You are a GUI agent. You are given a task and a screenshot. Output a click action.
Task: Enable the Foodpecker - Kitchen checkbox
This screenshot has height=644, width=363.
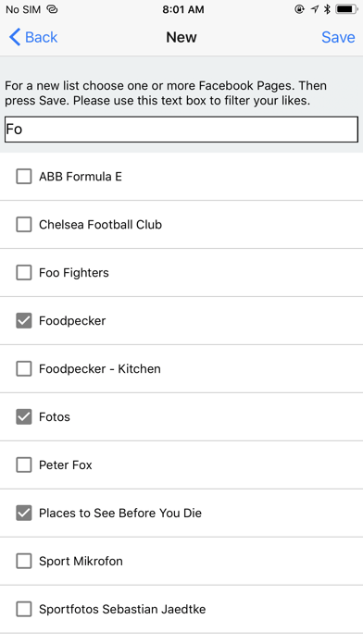click(24, 369)
